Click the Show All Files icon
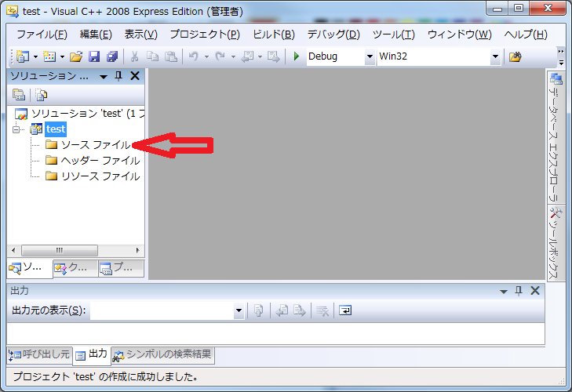Image resolution: width=572 pixels, height=392 pixels. [42, 95]
